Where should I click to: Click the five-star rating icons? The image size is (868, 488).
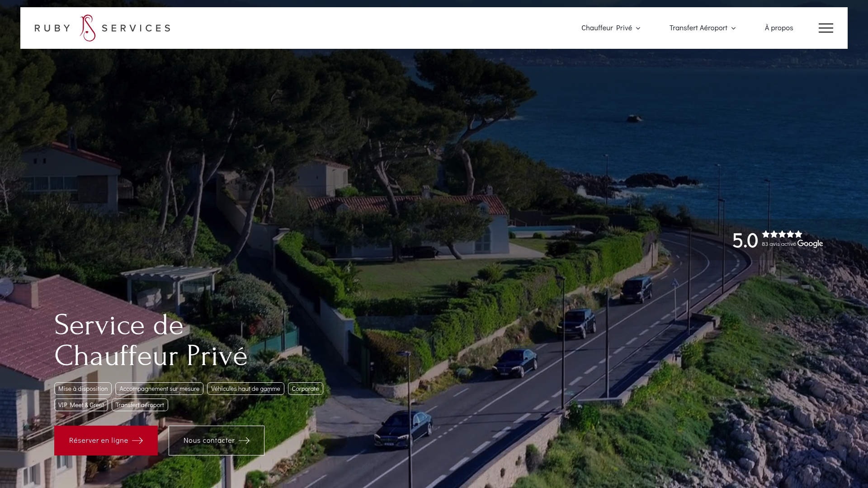point(782,234)
